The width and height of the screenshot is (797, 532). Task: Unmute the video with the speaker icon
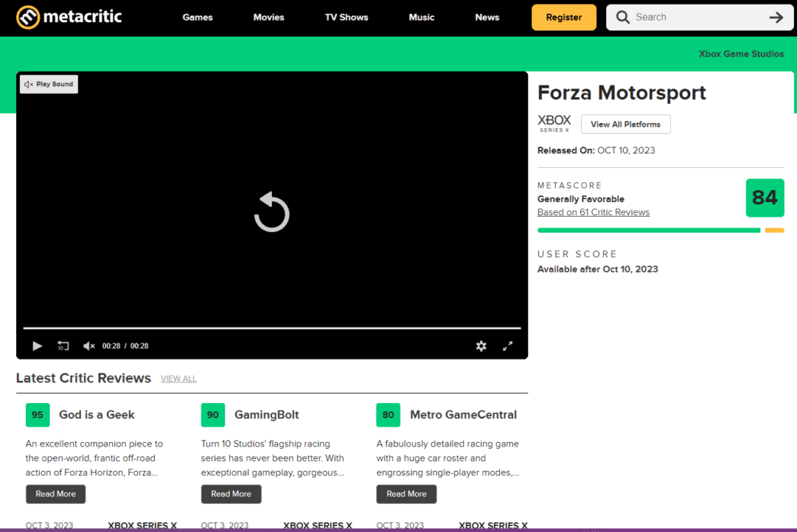coord(89,346)
